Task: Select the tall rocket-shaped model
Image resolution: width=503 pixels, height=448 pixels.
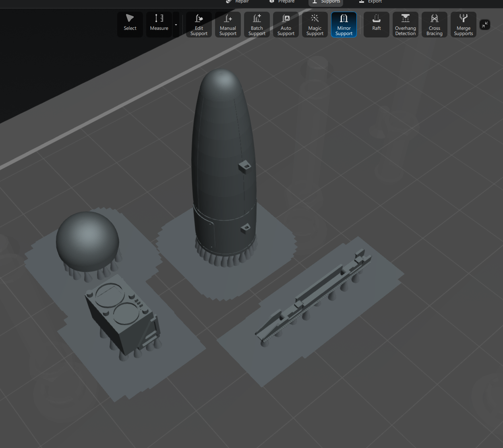Action: tap(224, 161)
